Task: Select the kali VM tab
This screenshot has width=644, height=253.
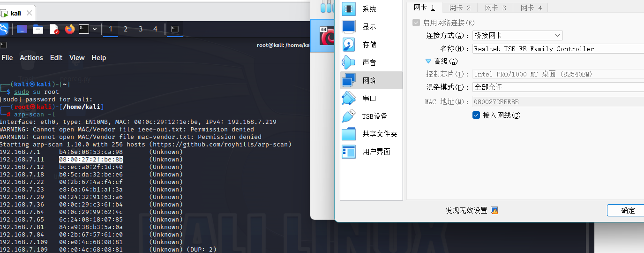Action: pos(16,13)
